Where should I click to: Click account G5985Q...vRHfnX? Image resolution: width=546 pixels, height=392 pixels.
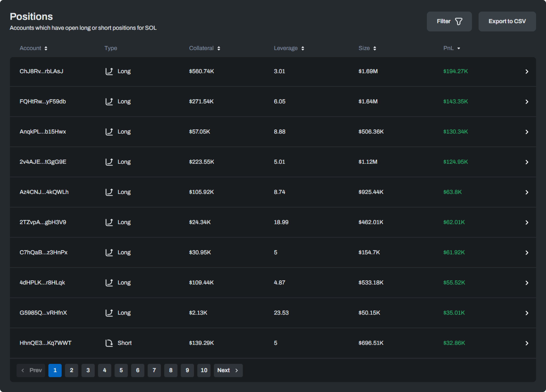(x=43, y=313)
